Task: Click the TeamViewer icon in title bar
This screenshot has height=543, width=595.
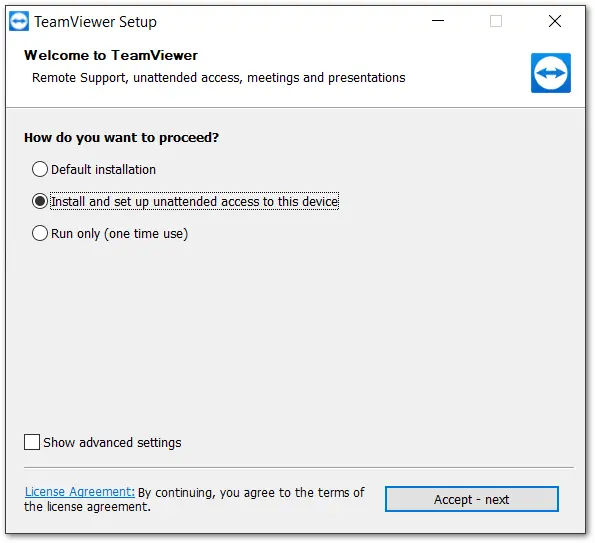Action: pos(19,21)
